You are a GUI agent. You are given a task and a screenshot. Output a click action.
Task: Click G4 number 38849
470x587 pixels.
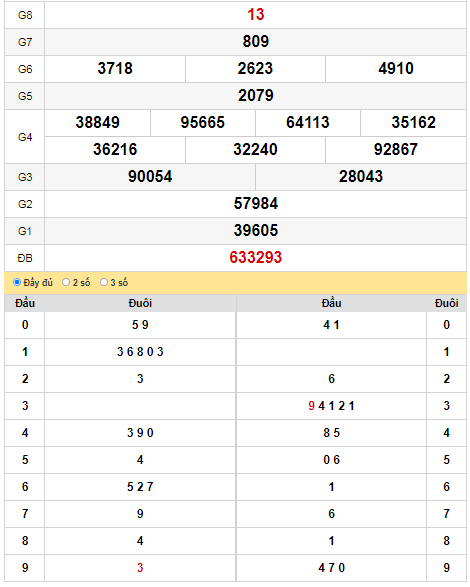(97, 122)
